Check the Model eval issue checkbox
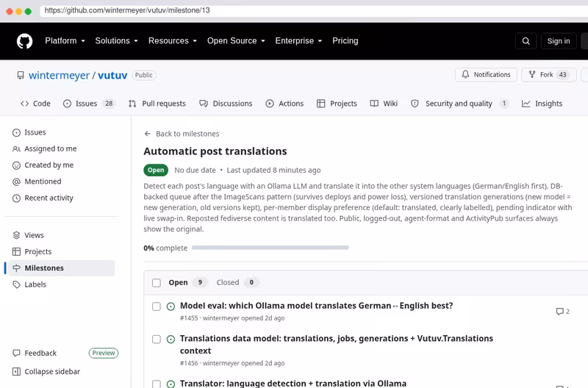The height and width of the screenshot is (388, 588). pyautogui.click(x=157, y=306)
